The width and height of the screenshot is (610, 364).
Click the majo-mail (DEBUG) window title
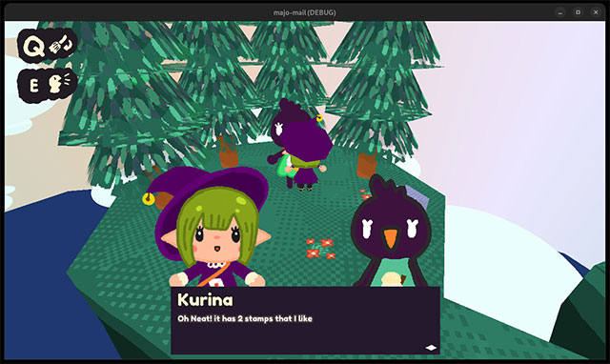pos(305,12)
